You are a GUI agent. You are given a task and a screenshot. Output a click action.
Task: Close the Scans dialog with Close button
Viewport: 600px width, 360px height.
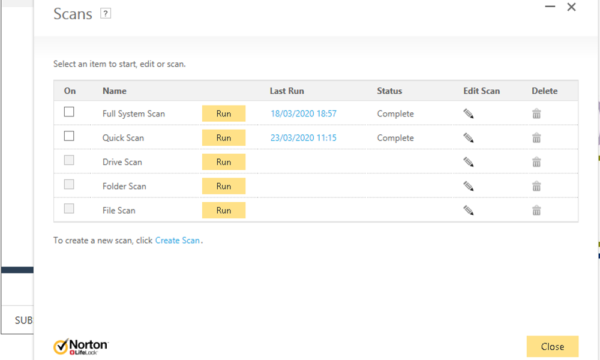[553, 347]
